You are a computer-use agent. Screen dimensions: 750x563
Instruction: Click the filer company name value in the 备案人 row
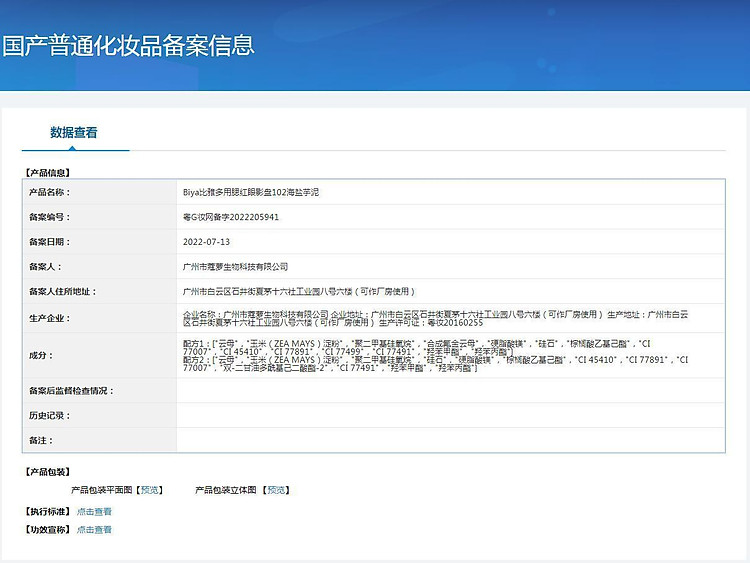coord(235,267)
